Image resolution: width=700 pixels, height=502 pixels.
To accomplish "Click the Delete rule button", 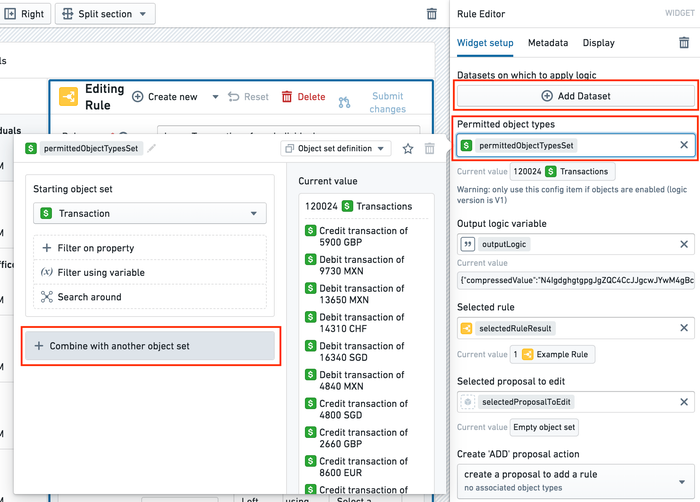I will 303,97.
